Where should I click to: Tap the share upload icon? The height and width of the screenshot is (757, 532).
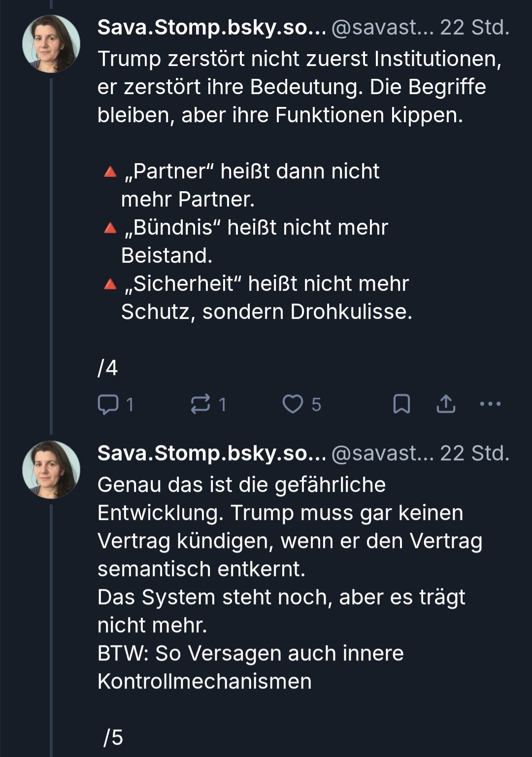click(446, 404)
